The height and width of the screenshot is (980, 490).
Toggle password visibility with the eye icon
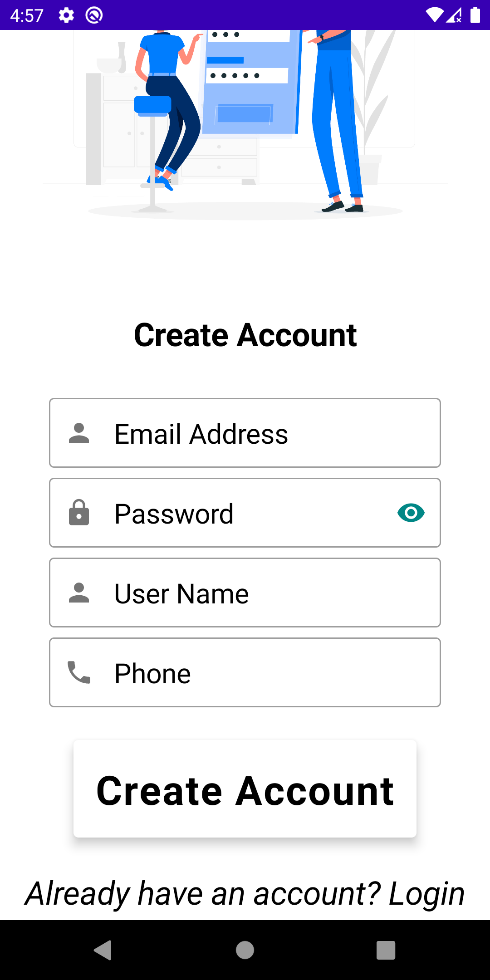411,513
